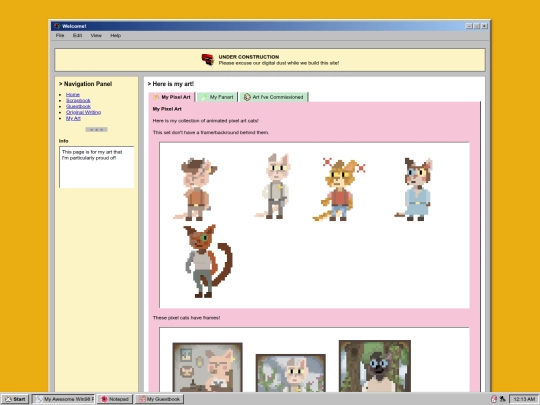This screenshot has height=405, width=540.
Task: Click the UNDER CONSTRUCTION heading text
Action: 249,57
